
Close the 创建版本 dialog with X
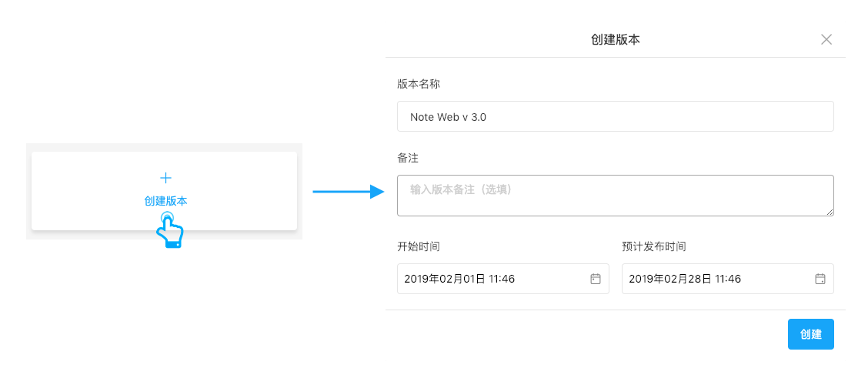click(x=826, y=39)
